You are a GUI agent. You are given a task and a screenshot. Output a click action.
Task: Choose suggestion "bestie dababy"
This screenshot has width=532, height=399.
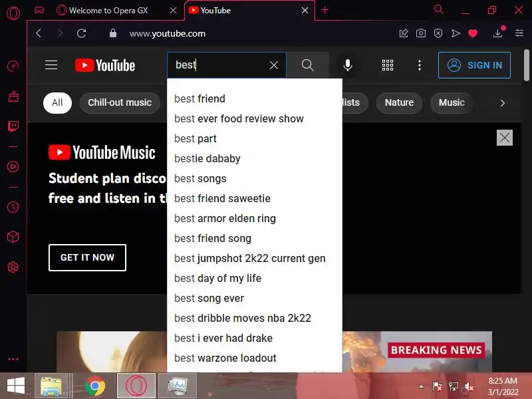coord(255,158)
